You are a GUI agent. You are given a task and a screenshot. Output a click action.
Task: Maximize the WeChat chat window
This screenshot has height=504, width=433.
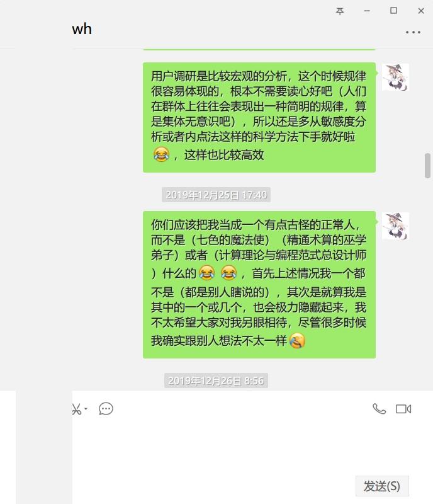(x=393, y=11)
